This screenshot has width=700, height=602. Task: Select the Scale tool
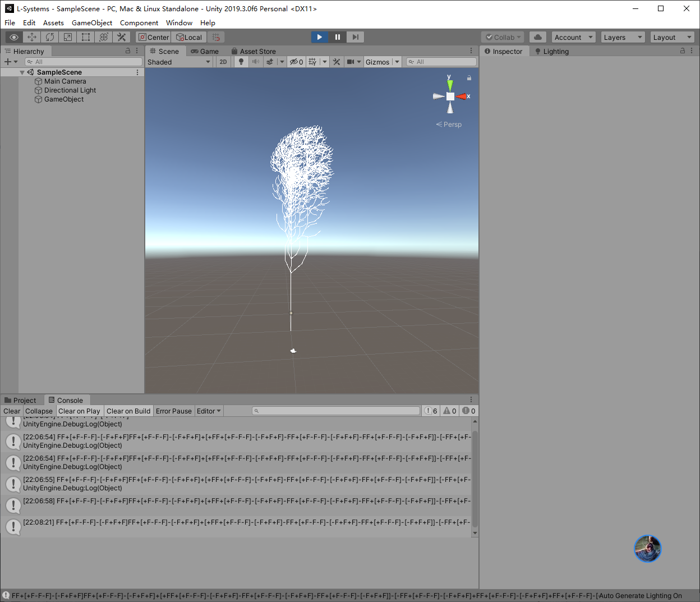tap(68, 37)
